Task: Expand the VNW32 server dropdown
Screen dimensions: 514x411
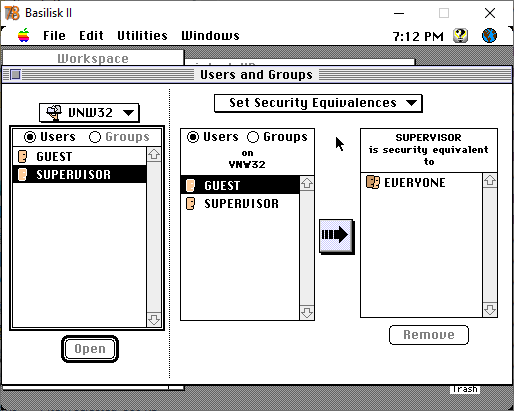Action: [x=89, y=113]
